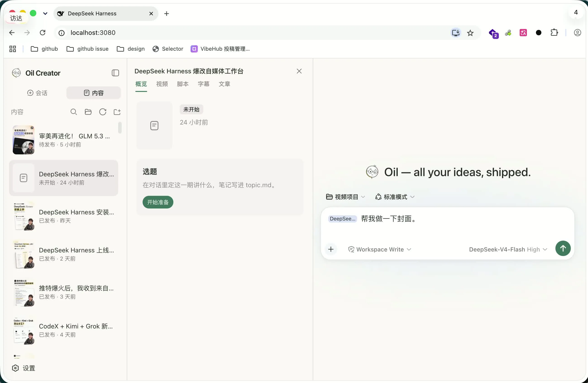The width and height of the screenshot is (588, 383).
Task: Create new content with the plus-folder icon
Action: pos(117,112)
